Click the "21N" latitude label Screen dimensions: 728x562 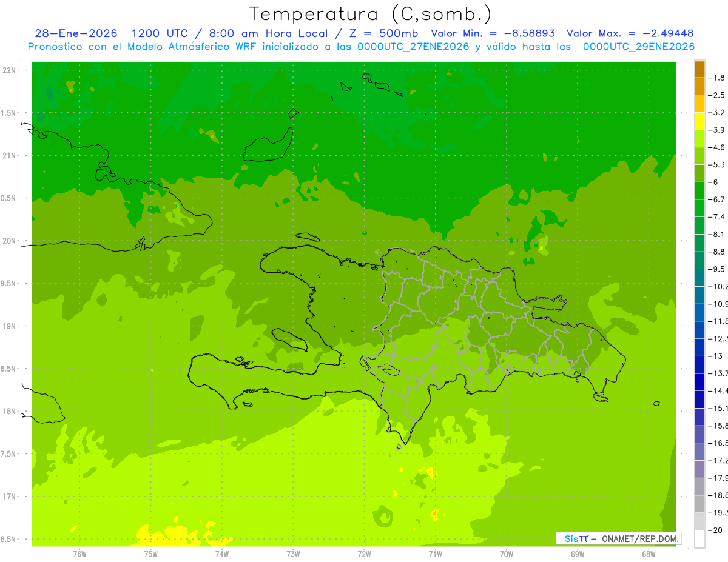10,155
